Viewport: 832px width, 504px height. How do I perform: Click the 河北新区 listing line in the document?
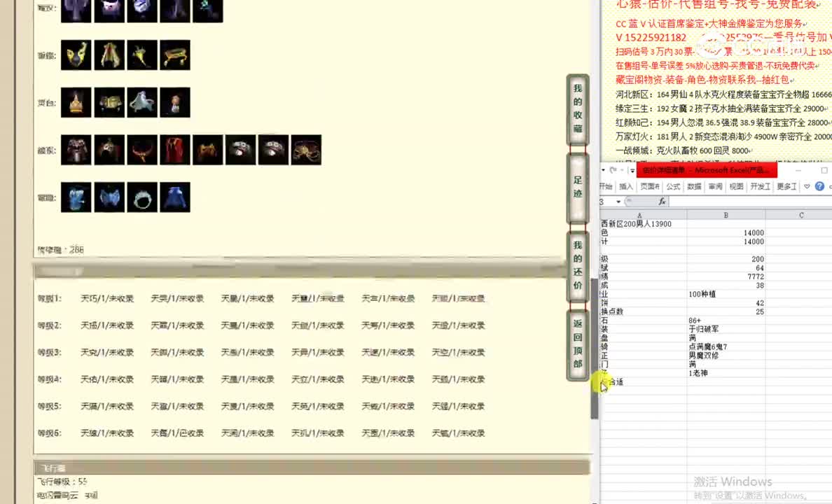[723, 94]
